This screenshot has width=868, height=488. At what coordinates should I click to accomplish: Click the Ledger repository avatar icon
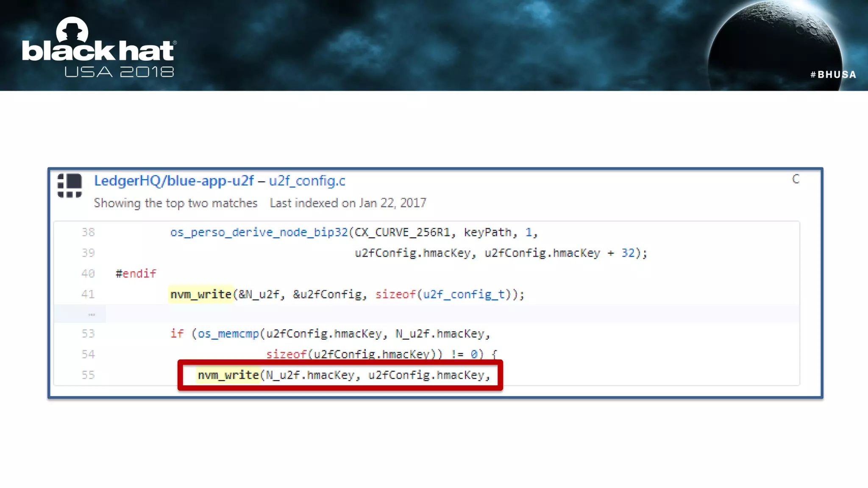pyautogui.click(x=70, y=186)
